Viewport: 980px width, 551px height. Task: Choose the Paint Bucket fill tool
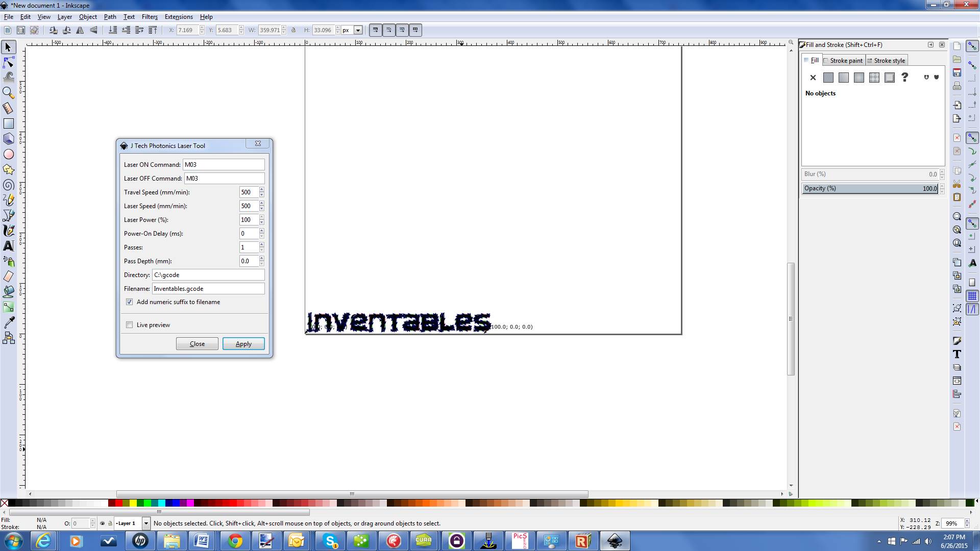pyautogui.click(x=9, y=292)
